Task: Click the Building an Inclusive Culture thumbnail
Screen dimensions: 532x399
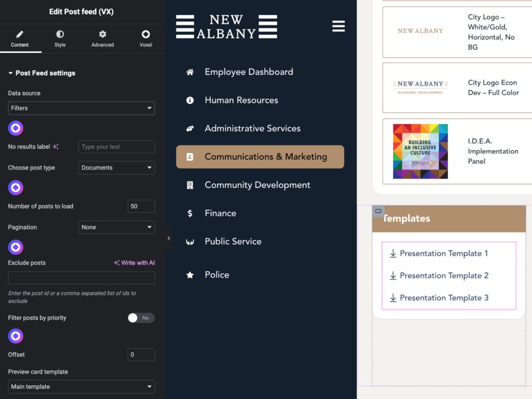Action: coord(420,151)
